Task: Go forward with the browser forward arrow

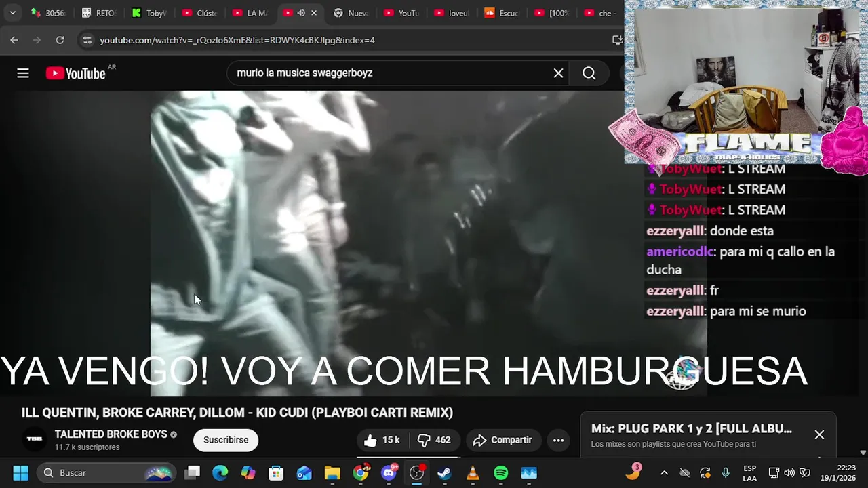Action: pos(37,40)
